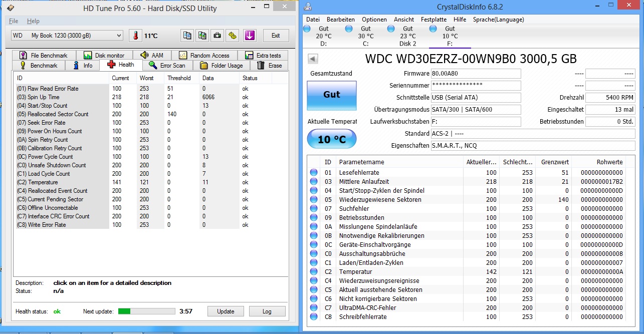This screenshot has height=334, width=644.
Task: Switch to the Random Access tab
Action: pyautogui.click(x=204, y=55)
